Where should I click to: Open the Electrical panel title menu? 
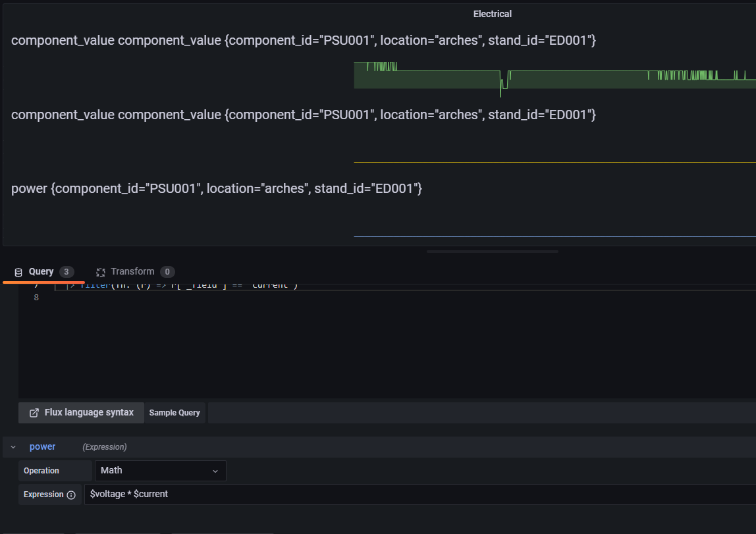coord(492,13)
